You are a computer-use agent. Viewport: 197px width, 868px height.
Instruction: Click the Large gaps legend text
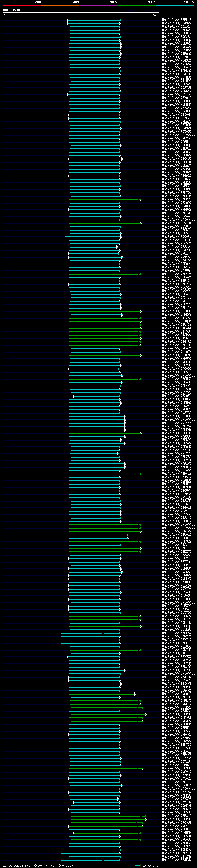click(38, 865)
